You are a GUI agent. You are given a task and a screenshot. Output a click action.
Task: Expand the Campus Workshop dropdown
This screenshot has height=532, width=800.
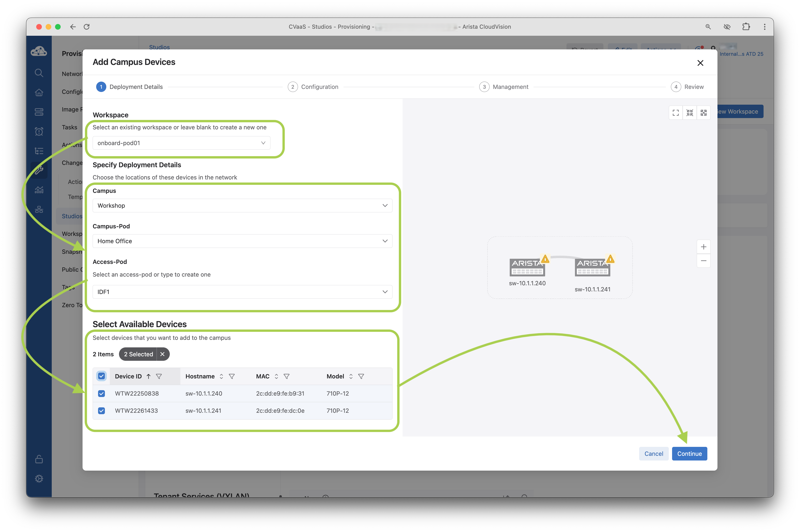[x=242, y=206]
